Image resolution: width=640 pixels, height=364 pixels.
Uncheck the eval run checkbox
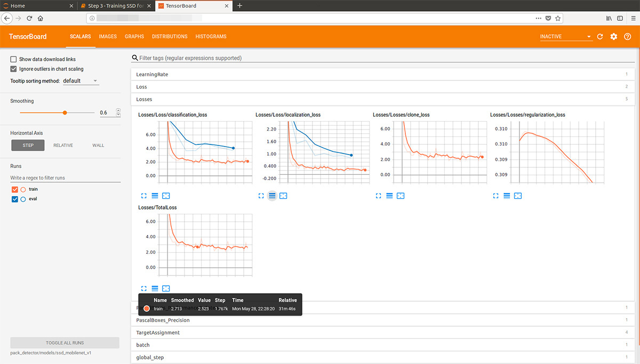pos(14,199)
